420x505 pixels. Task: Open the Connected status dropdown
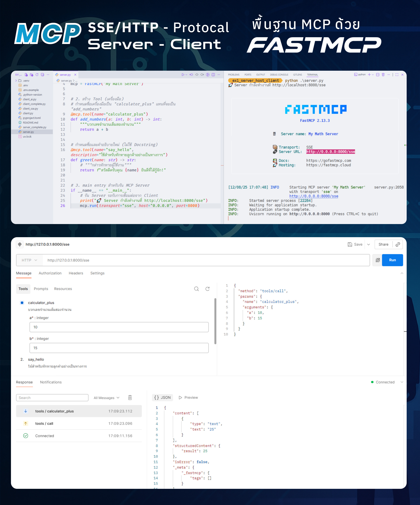[402, 382]
